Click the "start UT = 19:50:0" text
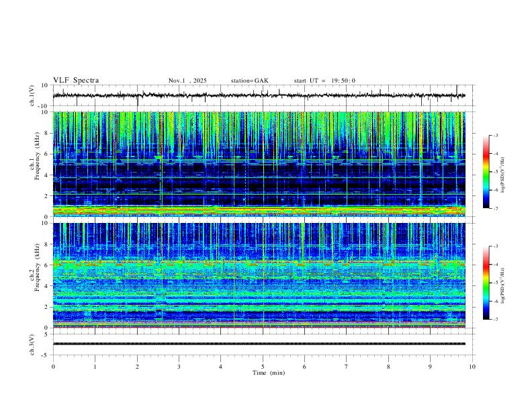532x411 pixels. coord(324,81)
